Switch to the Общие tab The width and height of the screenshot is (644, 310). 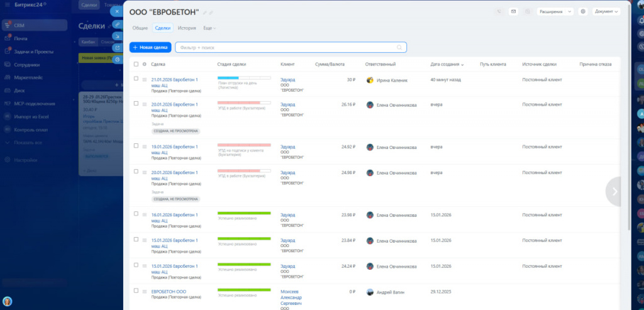(140, 28)
